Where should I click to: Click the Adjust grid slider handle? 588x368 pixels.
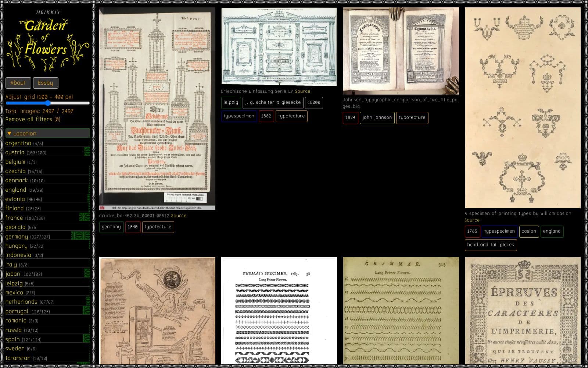pyautogui.click(x=48, y=103)
